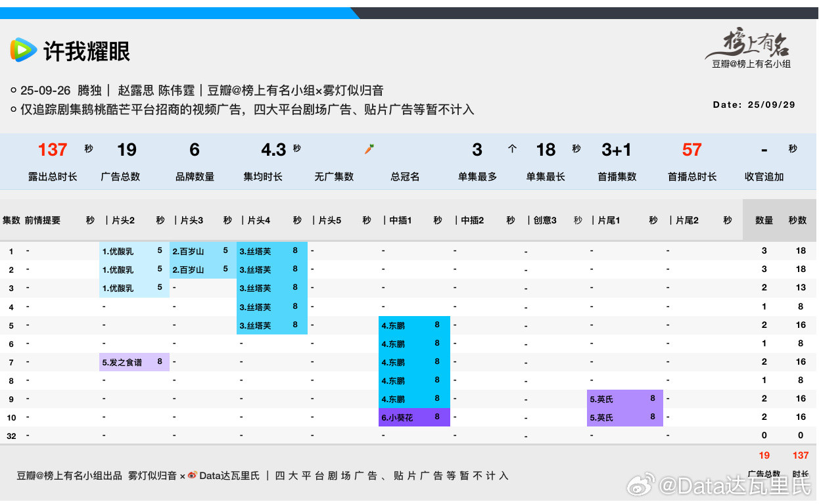Click the 广告总数 label in the summary bar
819x504 pixels.
[120, 177]
